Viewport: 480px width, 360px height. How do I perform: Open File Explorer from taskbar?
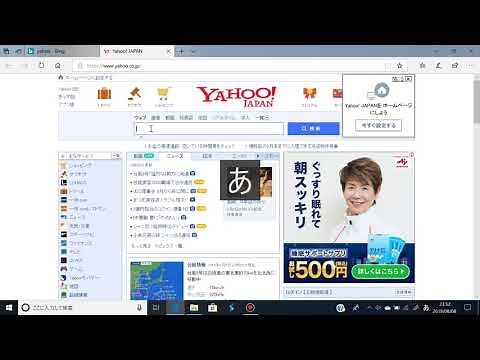coord(194,307)
